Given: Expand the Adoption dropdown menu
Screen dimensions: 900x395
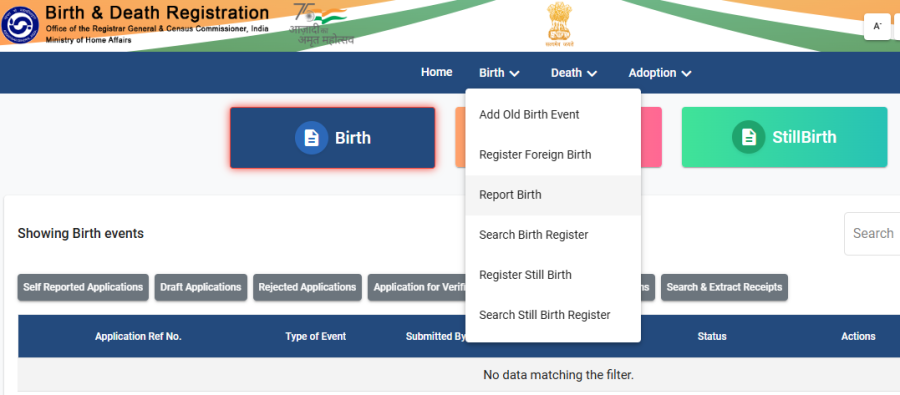Looking at the screenshot, I should click(660, 73).
